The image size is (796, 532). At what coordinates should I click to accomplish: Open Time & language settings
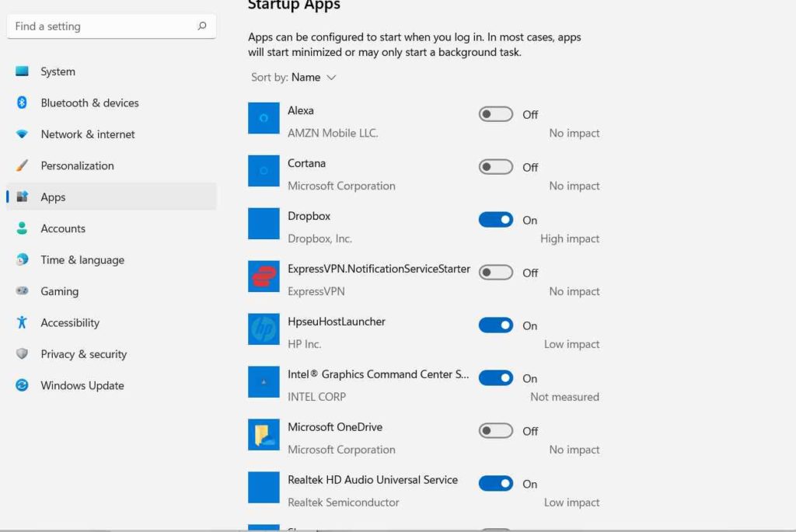pyautogui.click(x=112, y=260)
